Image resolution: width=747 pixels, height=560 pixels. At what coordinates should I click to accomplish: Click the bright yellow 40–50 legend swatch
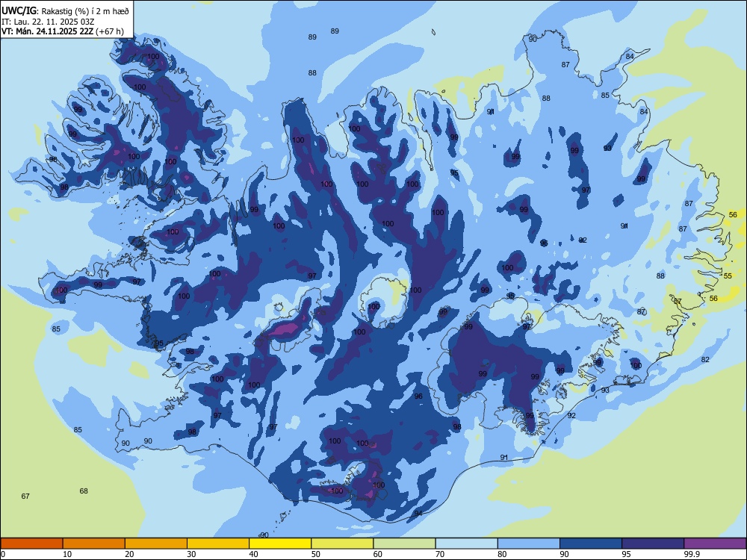[280, 544]
